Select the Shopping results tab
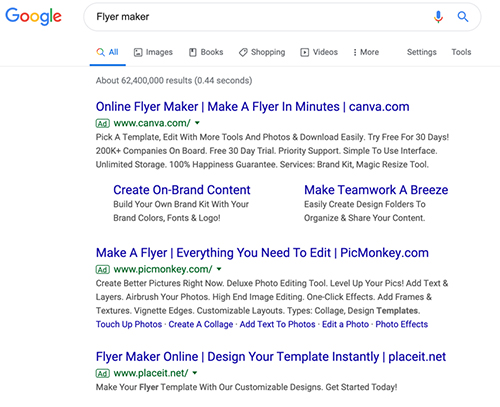 click(x=262, y=52)
